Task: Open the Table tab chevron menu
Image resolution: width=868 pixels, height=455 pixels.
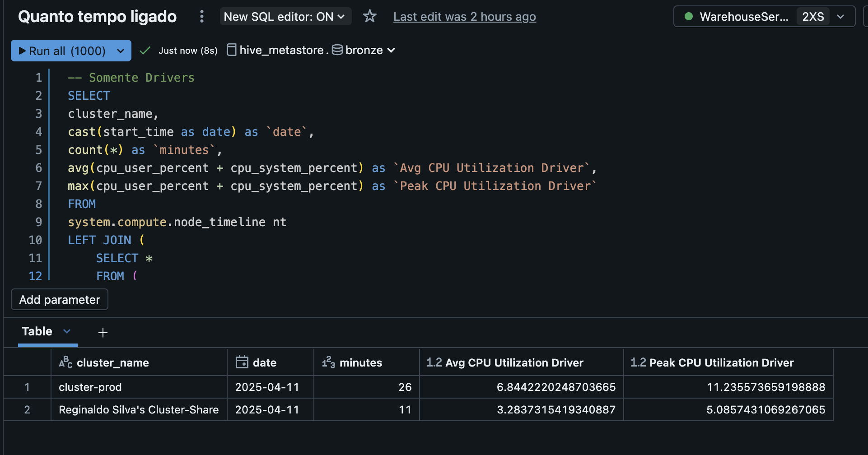Action: click(67, 331)
